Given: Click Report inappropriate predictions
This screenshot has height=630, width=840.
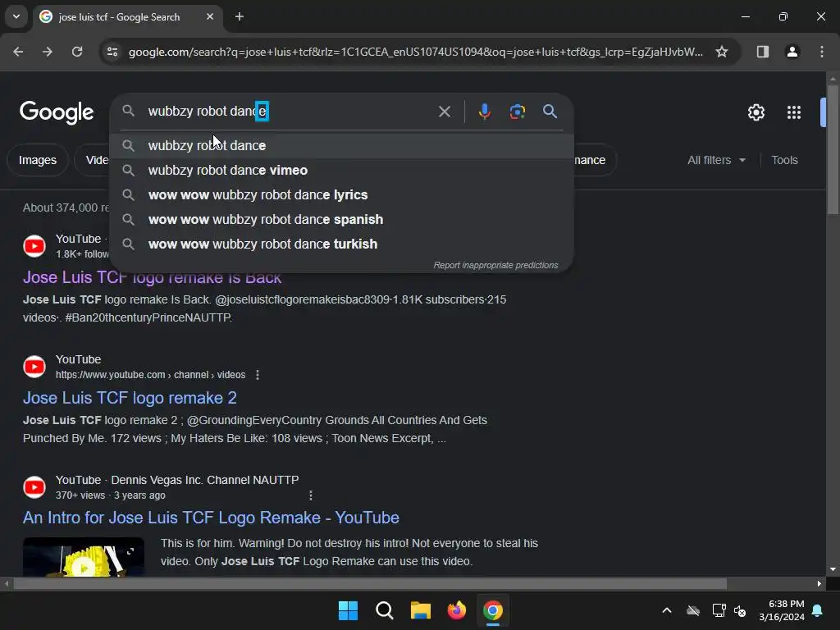Looking at the screenshot, I should (x=495, y=265).
